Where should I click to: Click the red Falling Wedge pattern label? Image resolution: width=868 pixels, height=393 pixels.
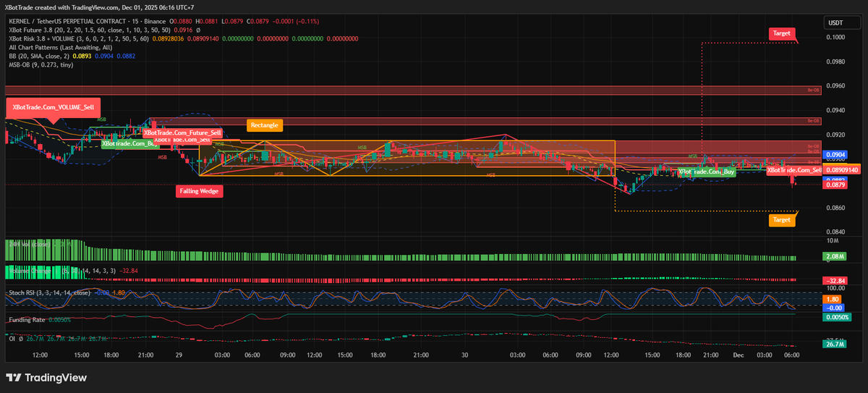click(200, 192)
